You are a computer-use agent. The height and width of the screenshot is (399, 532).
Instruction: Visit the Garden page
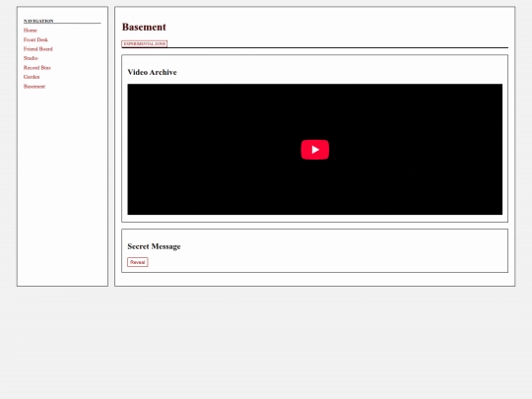32,77
